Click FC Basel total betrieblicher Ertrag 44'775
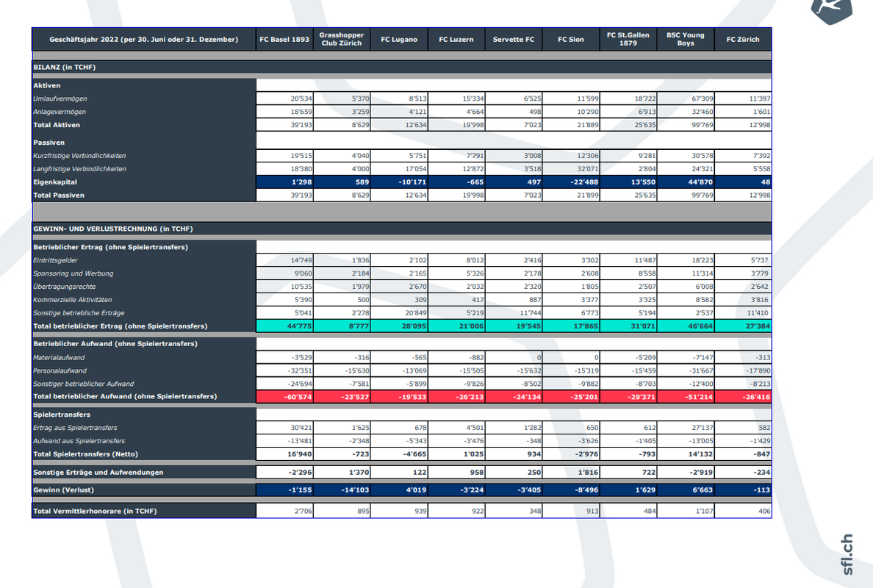 point(284,326)
